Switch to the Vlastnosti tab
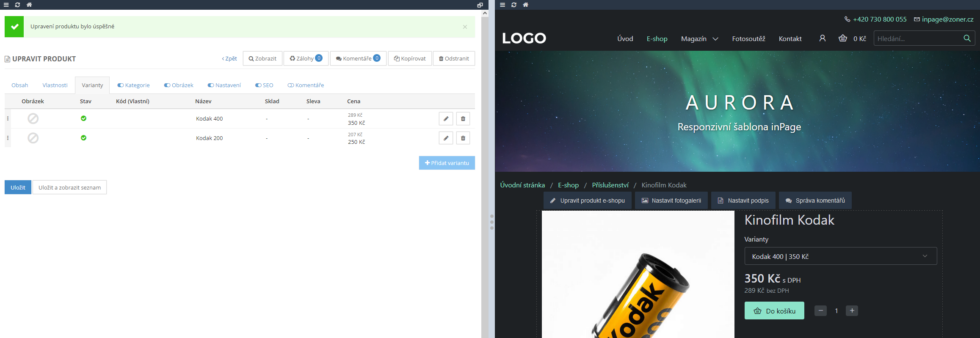The image size is (980, 338). click(x=55, y=85)
